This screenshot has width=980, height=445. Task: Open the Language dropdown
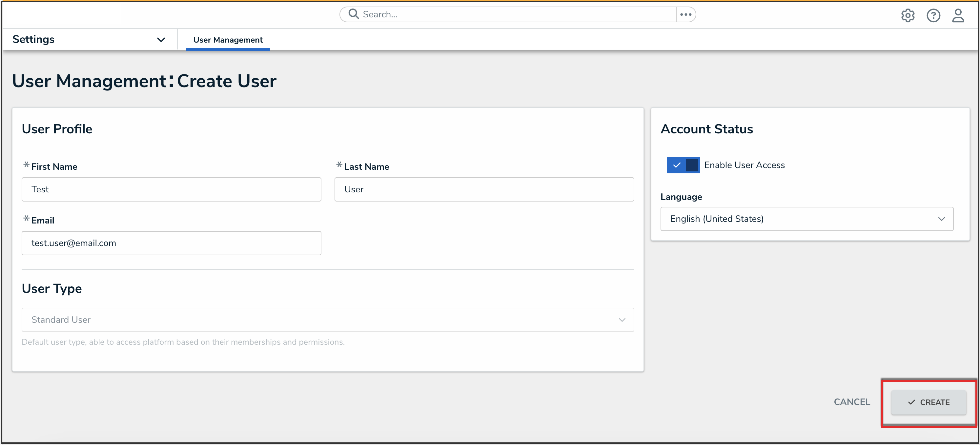(x=806, y=219)
